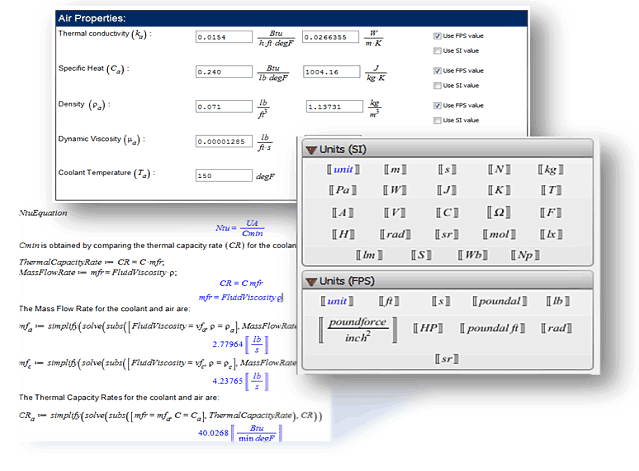Insert the Pa unit from Units (SI) palette
Image resolution: width=639 pixels, height=471 pixels.
click(x=342, y=188)
